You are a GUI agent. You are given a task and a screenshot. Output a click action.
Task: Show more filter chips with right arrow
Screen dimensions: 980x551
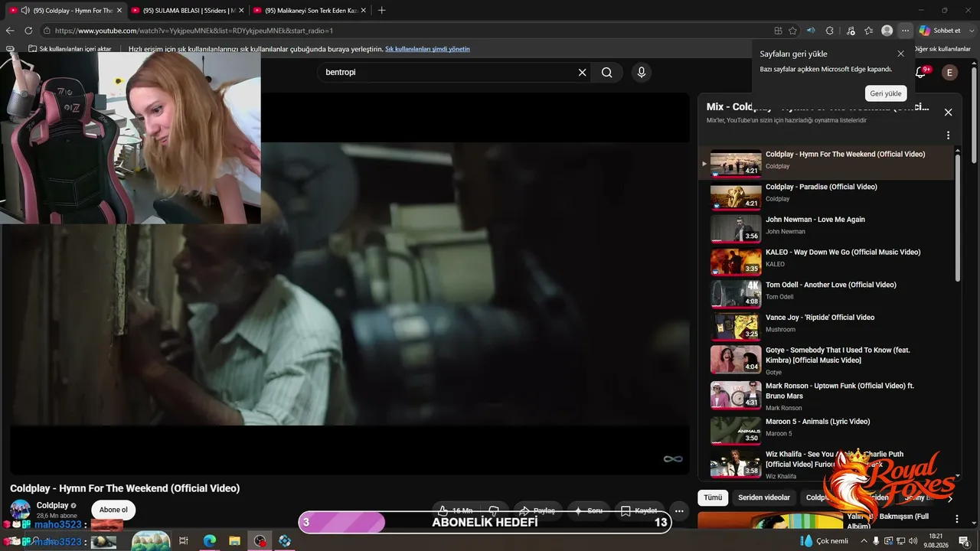(949, 498)
